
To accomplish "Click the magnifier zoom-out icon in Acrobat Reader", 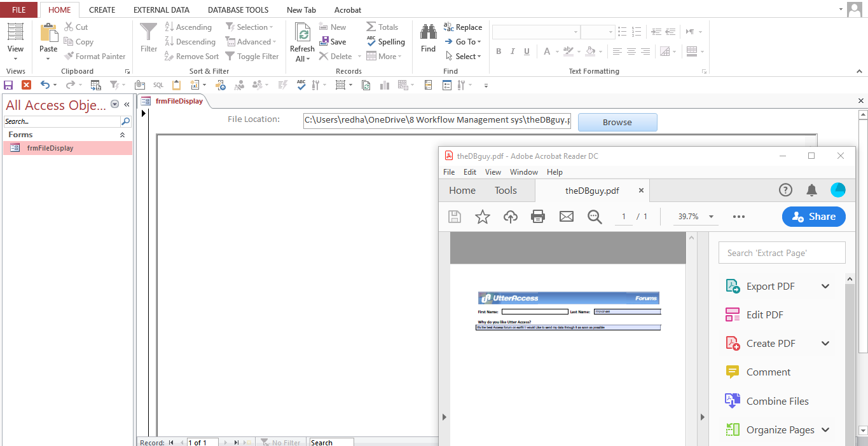I will (x=595, y=217).
